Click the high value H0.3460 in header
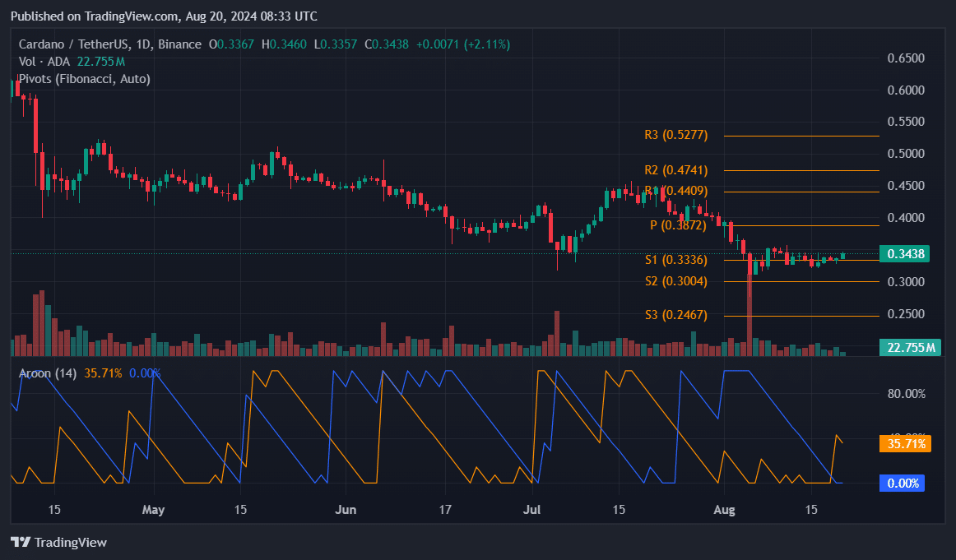 coord(284,44)
